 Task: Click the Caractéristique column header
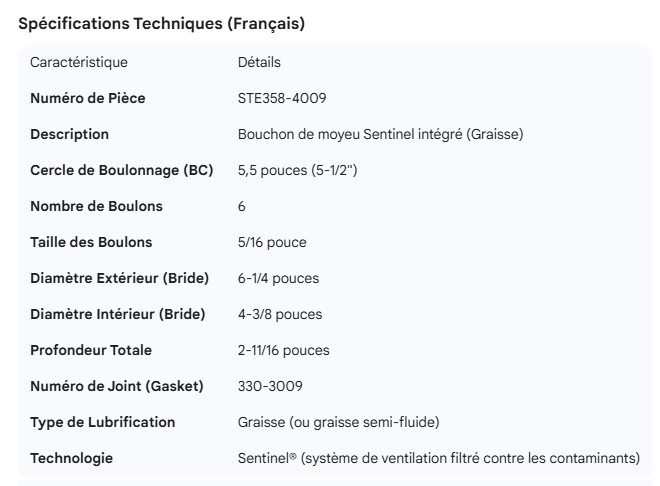click(79, 62)
